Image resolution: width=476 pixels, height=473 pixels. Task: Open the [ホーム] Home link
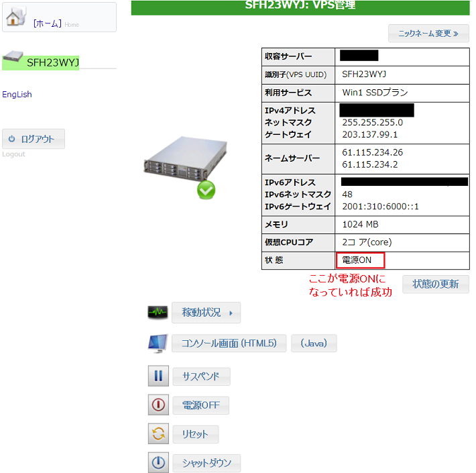(x=56, y=23)
